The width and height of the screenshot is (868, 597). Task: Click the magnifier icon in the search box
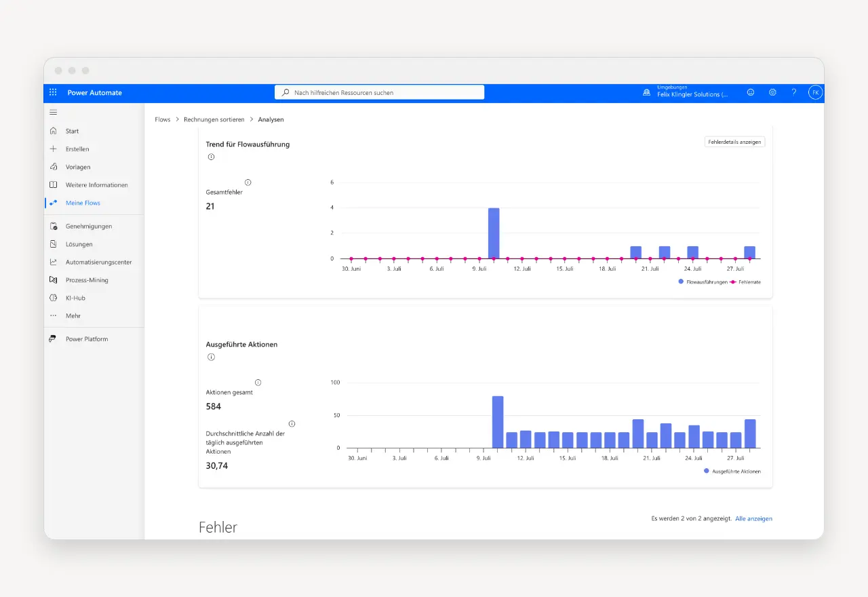285,92
